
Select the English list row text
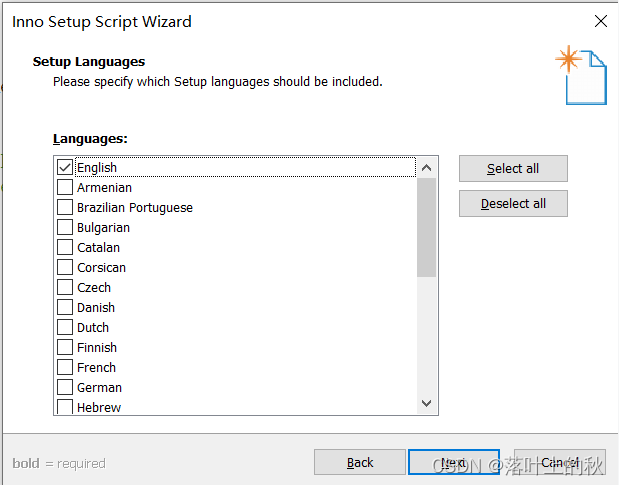[97, 167]
